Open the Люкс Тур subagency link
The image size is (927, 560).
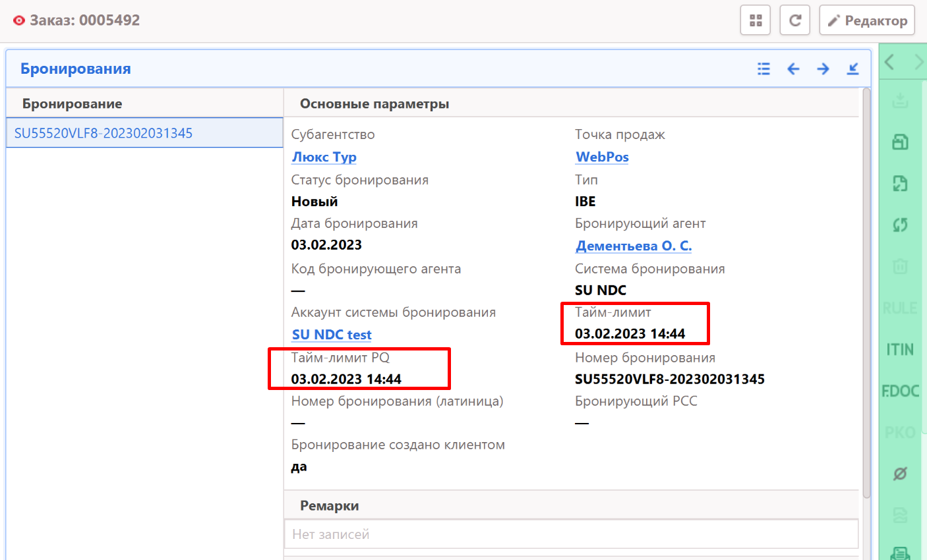tap(324, 157)
